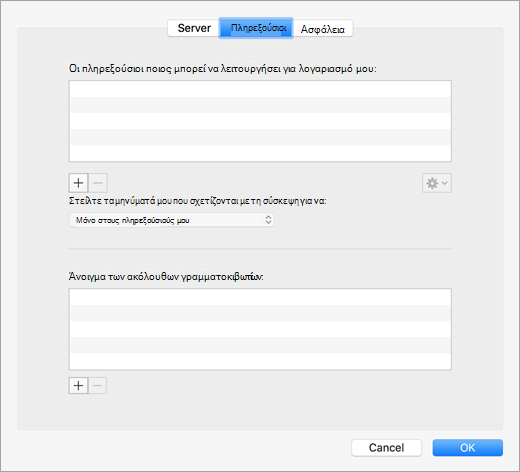This screenshot has height=472, width=520.
Task: Confirm settings with the OK button
Action: [x=468, y=447]
